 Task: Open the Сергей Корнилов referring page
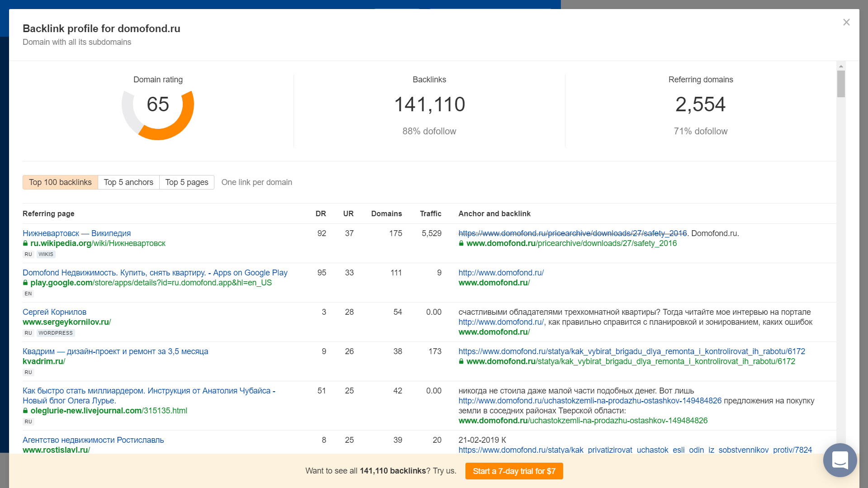(x=54, y=312)
